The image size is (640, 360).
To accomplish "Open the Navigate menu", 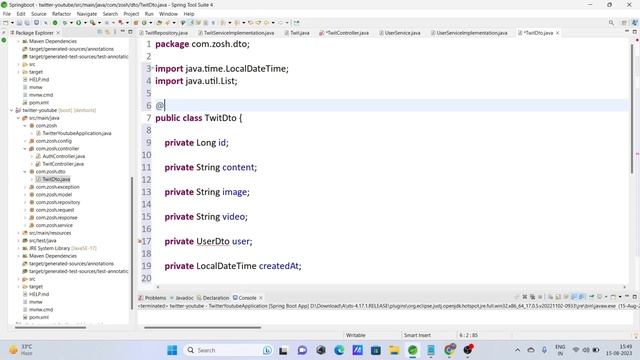I will click(x=87, y=14).
